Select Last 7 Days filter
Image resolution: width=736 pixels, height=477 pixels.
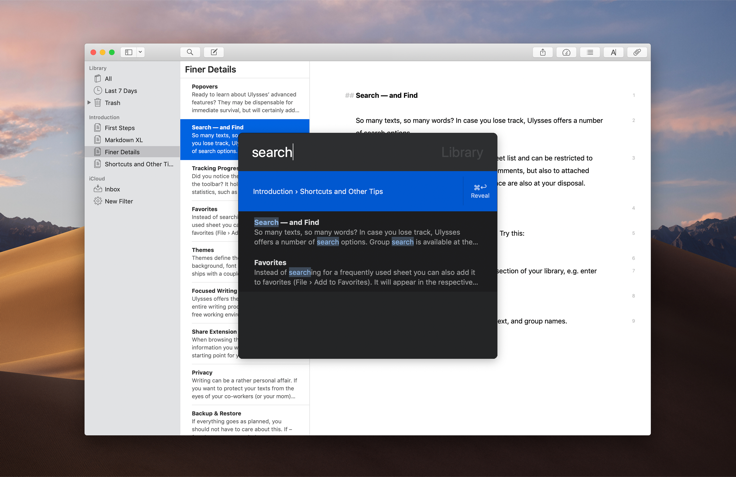(x=132, y=91)
